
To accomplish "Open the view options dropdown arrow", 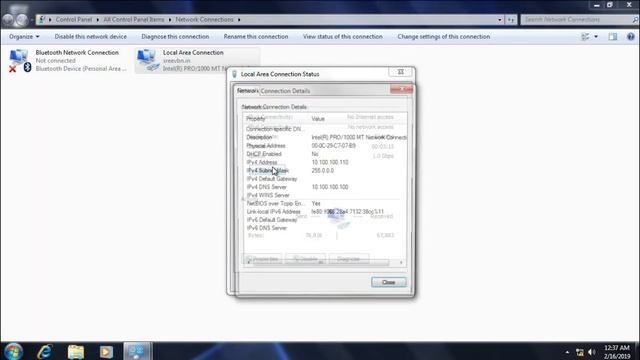I will tap(596, 37).
